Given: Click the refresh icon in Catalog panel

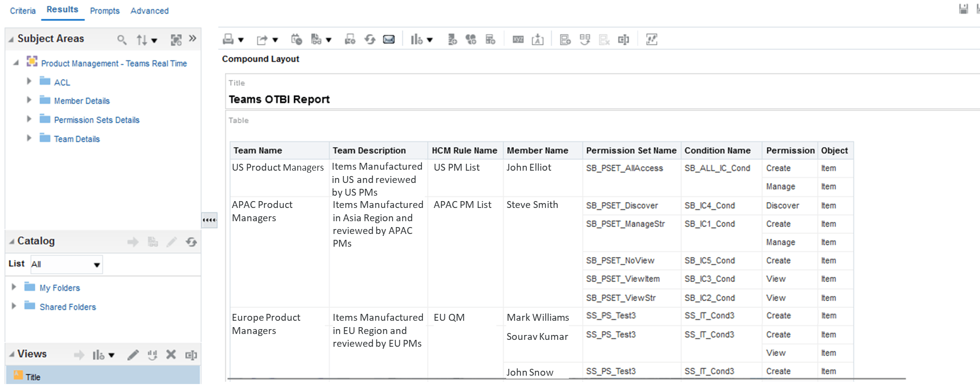Looking at the screenshot, I should (191, 242).
